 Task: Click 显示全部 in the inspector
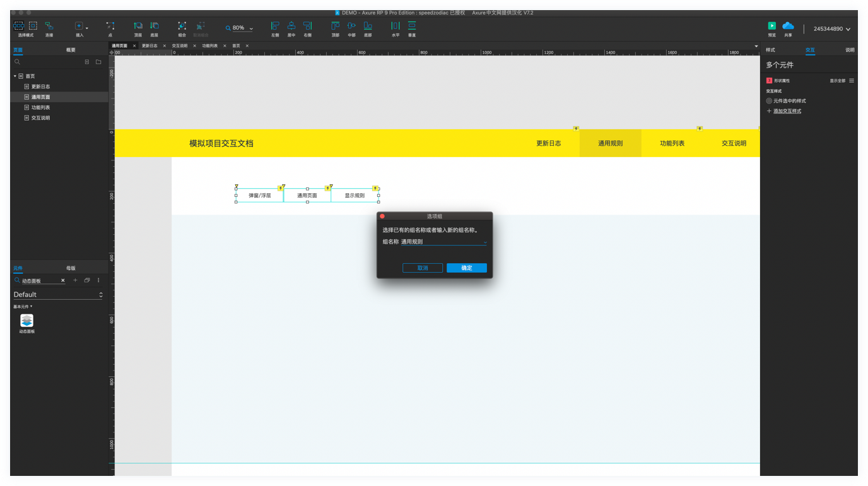(838, 81)
